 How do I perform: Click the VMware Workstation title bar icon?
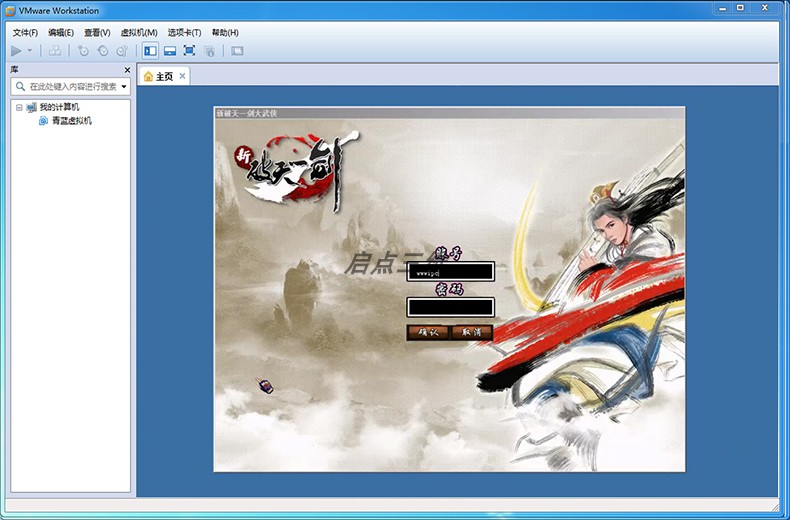point(10,11)
